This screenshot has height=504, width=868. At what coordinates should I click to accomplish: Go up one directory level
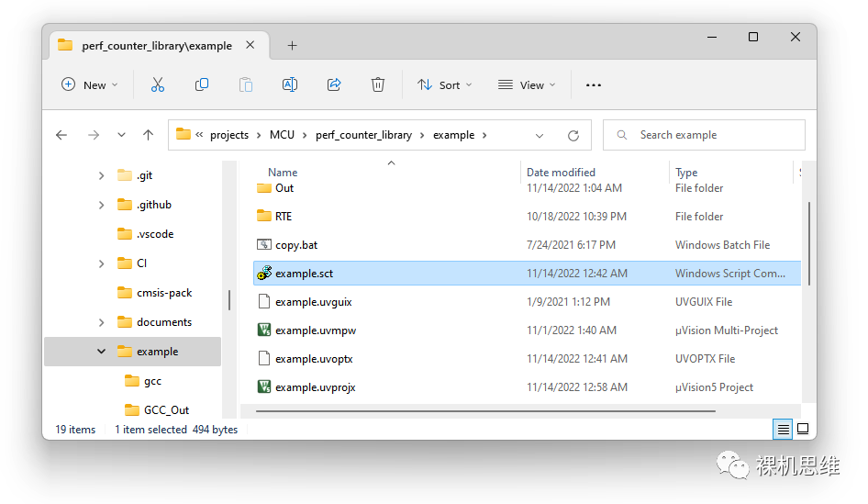[148, 135]
